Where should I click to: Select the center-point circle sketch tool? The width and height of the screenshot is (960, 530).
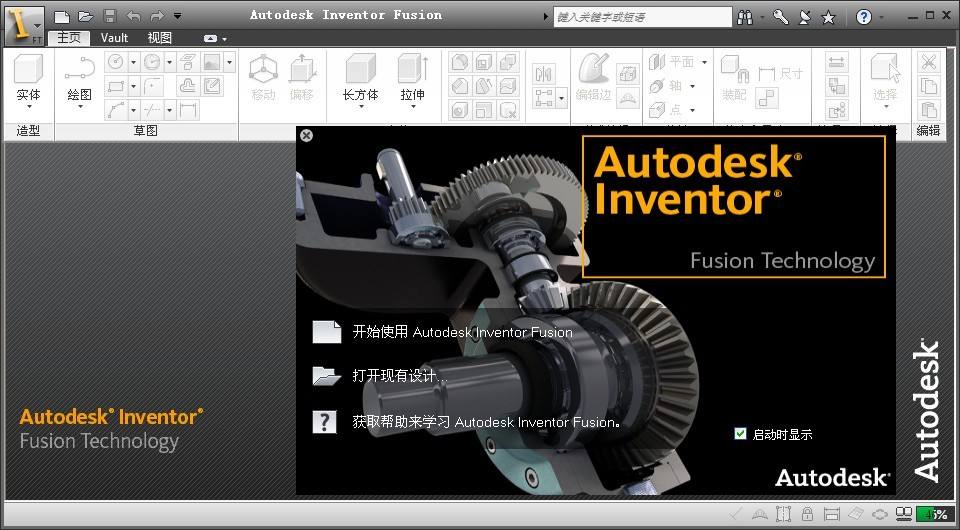click(116, 62)
